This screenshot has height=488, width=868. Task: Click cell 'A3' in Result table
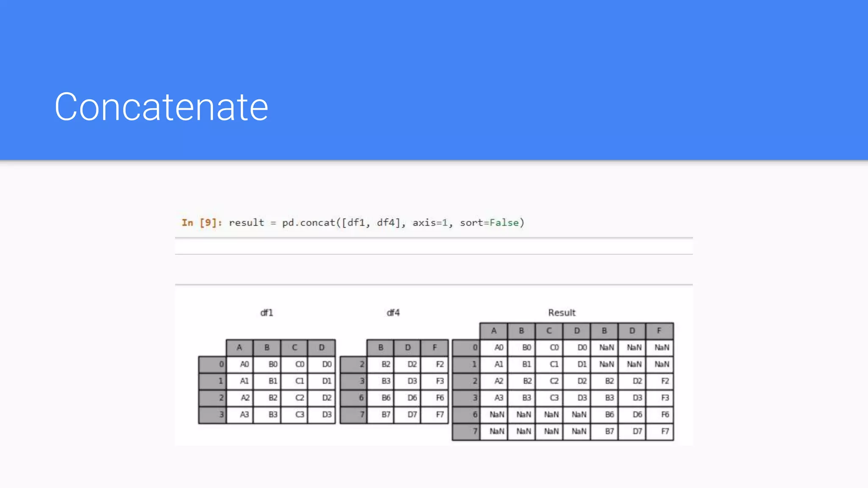[494, 398]
